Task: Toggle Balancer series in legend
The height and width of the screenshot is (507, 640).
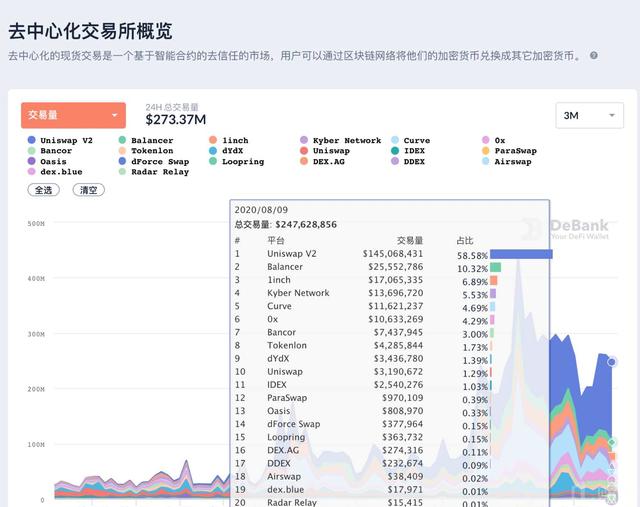Action: 146,140
